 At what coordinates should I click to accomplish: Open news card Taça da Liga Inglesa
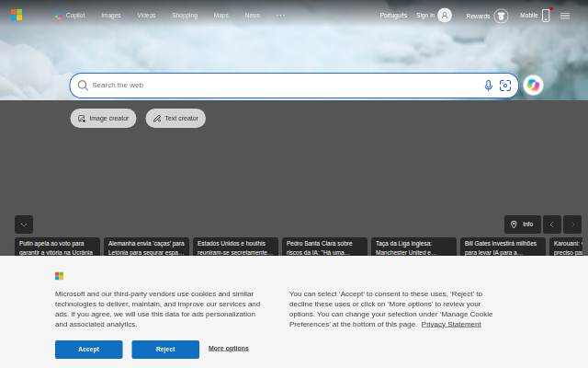point(413,247)
